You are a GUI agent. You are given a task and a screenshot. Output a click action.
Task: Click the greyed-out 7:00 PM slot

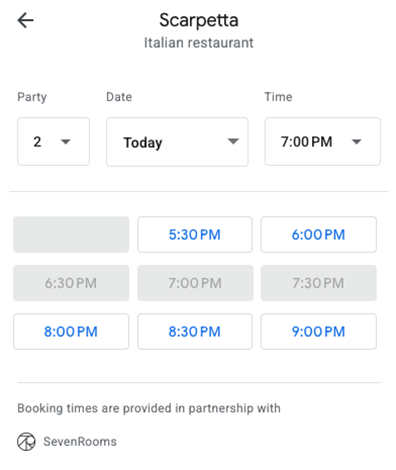coord(195,283)
